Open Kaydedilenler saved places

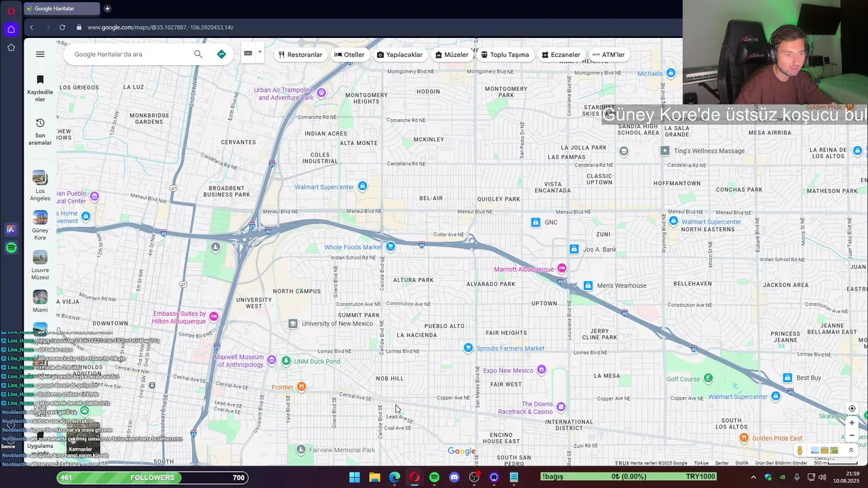point(40,89)
